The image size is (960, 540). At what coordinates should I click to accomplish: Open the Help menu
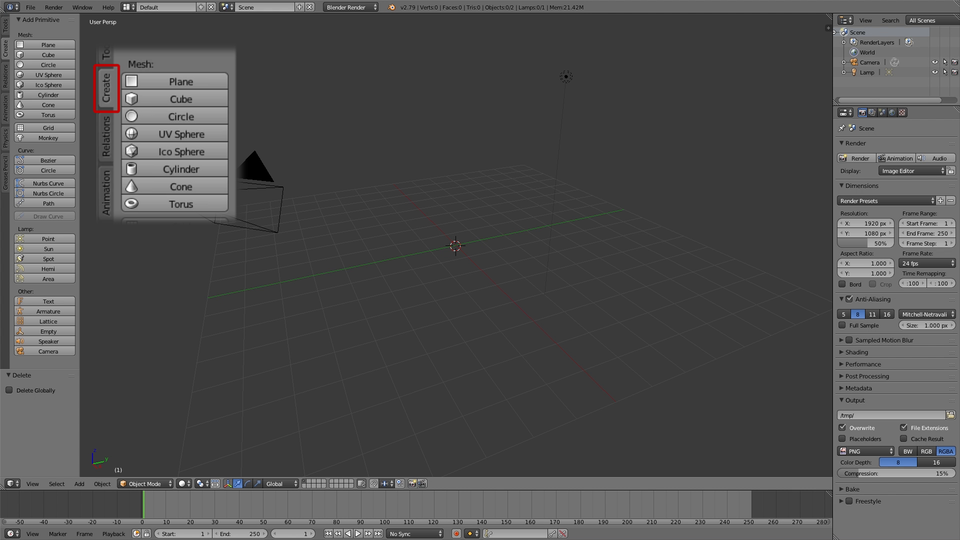(x=108, y=7)
